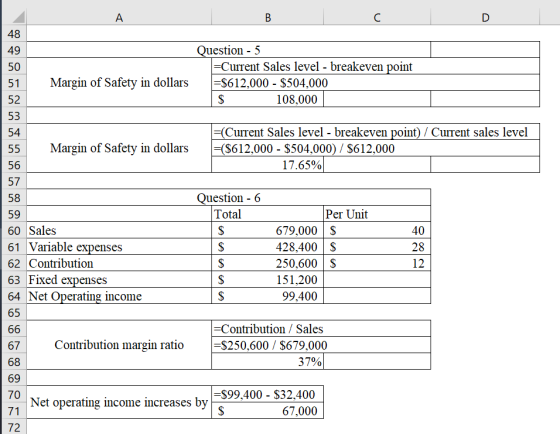Image resolution: width=560 pixels, height=434 pixels.
Task: Click the 'Question - 6' heading cell
Action: [x=229, y=198]
